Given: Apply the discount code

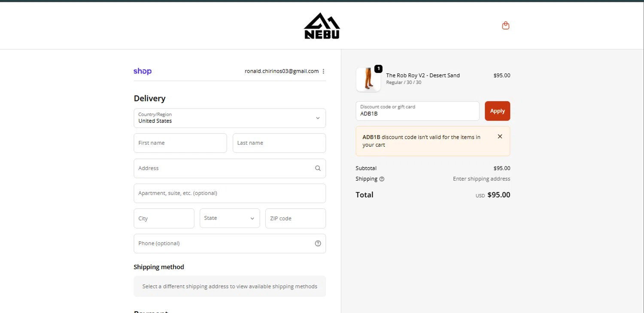Looking at the screenshot, I should [498, 111].
